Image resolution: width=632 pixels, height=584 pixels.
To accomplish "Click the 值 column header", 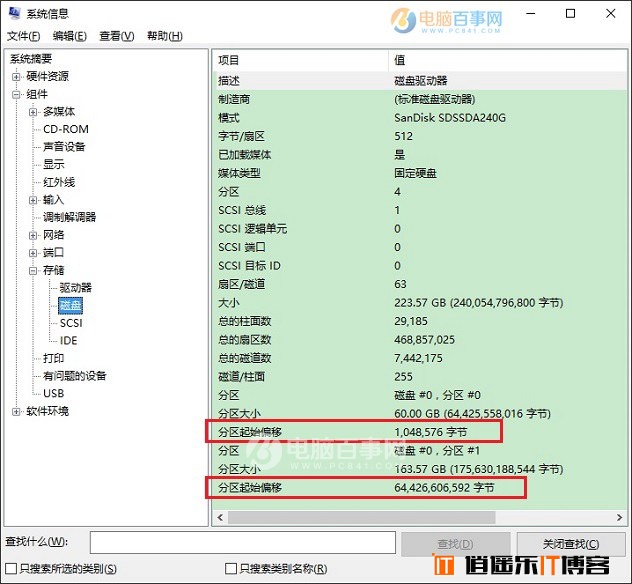I will coord(508,60).
